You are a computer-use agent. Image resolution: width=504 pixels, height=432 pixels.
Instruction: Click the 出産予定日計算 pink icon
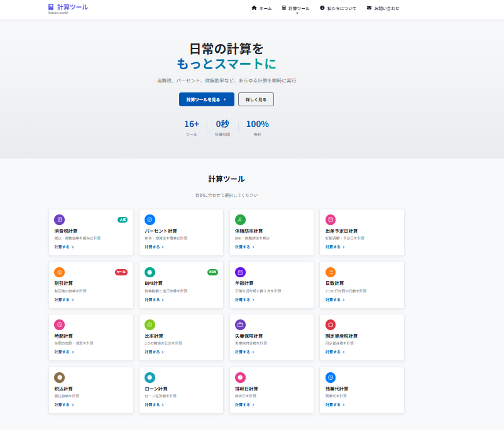pos(329,219)
